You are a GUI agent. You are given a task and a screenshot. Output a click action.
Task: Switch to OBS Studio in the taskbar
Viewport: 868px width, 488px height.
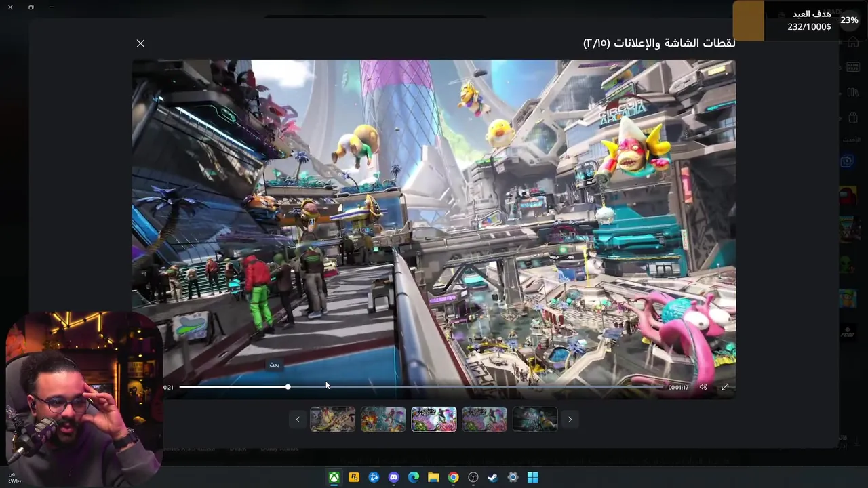(473, 477)
